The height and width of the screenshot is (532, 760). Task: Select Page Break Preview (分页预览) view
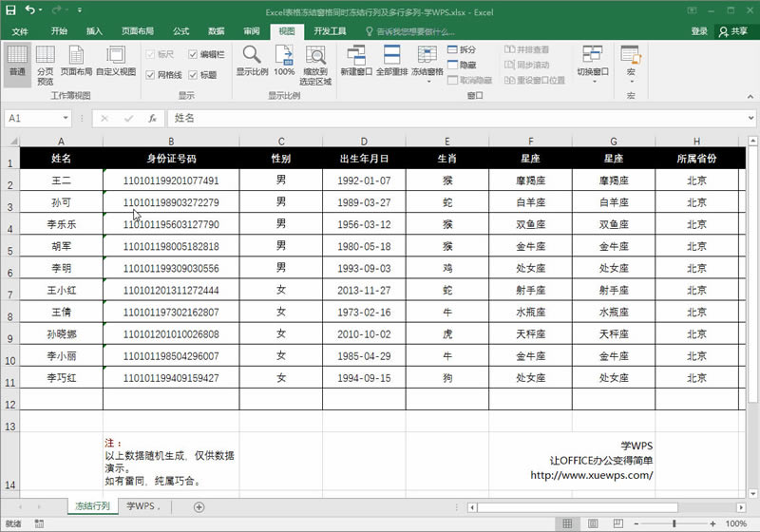45,63
